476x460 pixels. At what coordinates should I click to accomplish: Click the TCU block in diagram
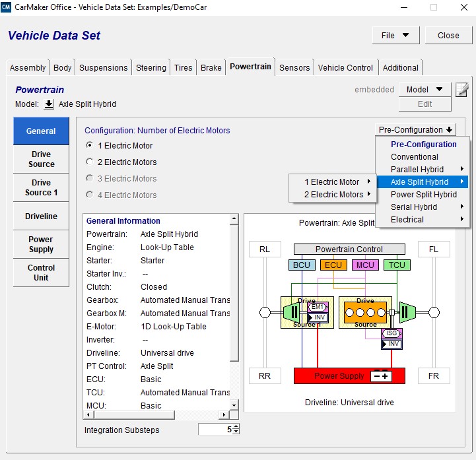click(397, 265)
